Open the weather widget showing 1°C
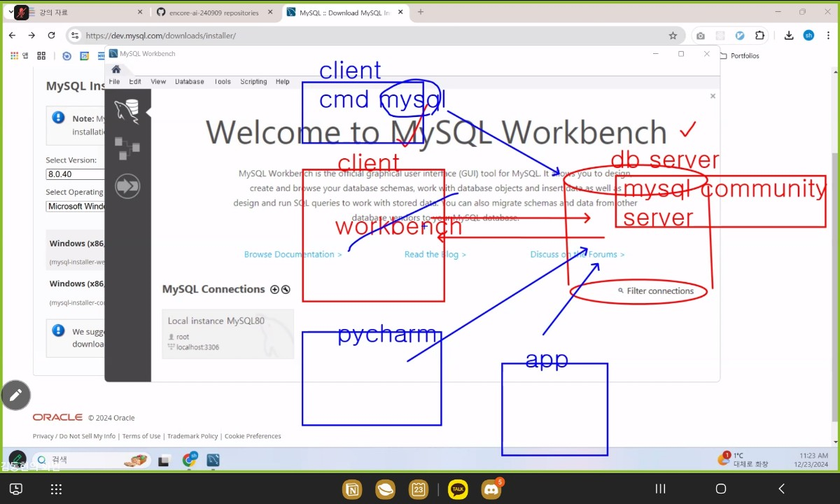840x504 pixels. [x=743, y=459]
